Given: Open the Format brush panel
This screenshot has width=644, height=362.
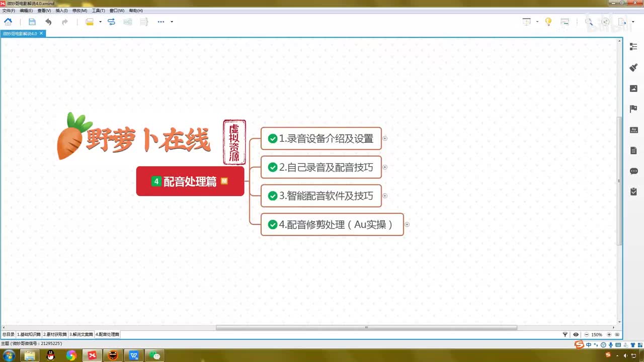Looking at the screenshot, I should pyautogui.click(x=633, y=67).
